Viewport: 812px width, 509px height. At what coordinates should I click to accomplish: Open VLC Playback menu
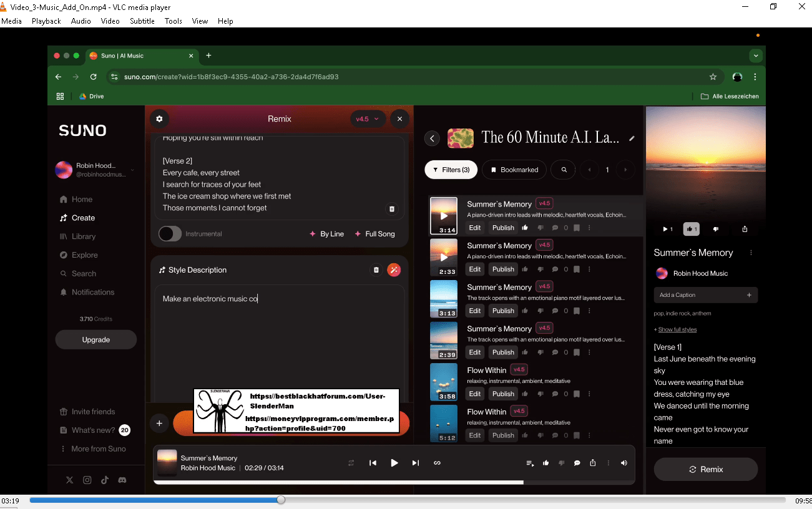coord(46,21)
